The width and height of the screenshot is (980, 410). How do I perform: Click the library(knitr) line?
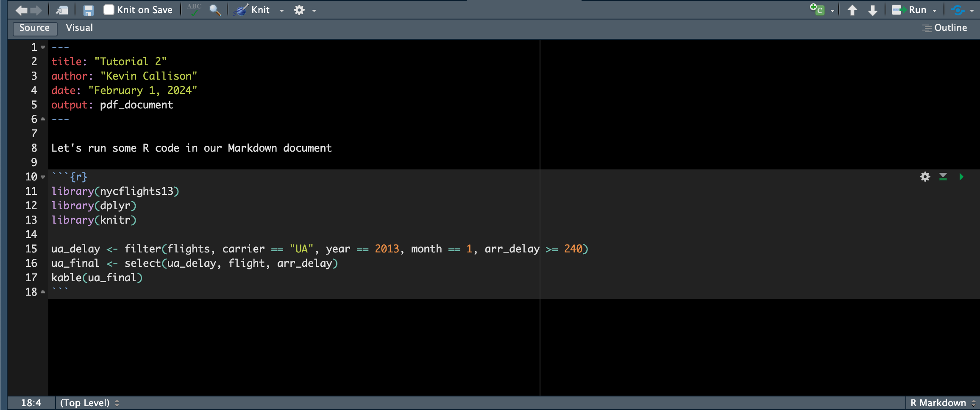point(94,220)
